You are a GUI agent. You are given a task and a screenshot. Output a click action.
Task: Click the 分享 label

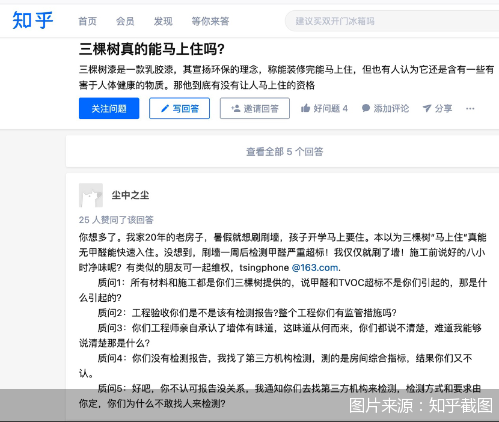[x=443, y=108]
